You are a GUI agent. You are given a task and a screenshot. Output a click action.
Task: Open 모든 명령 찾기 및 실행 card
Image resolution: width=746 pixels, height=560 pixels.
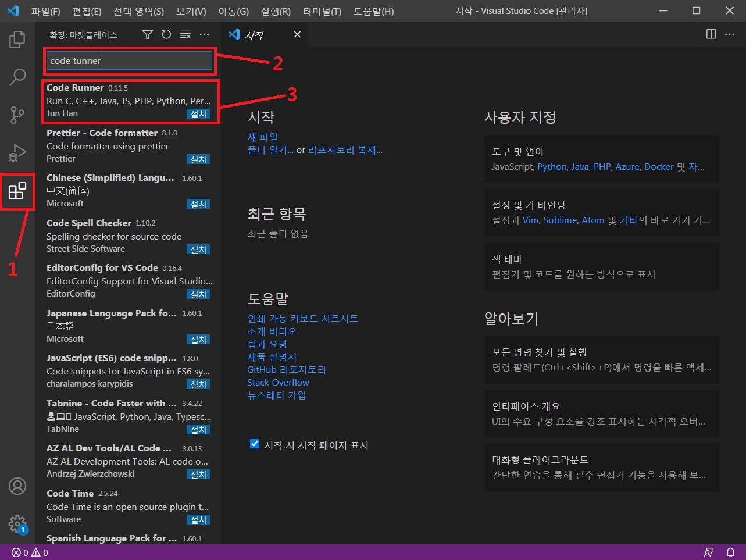click(x=602, y=359)
